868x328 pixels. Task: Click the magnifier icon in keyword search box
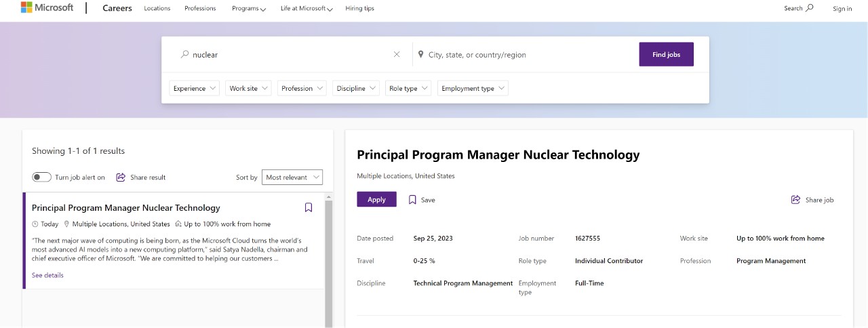pos(184,54)
